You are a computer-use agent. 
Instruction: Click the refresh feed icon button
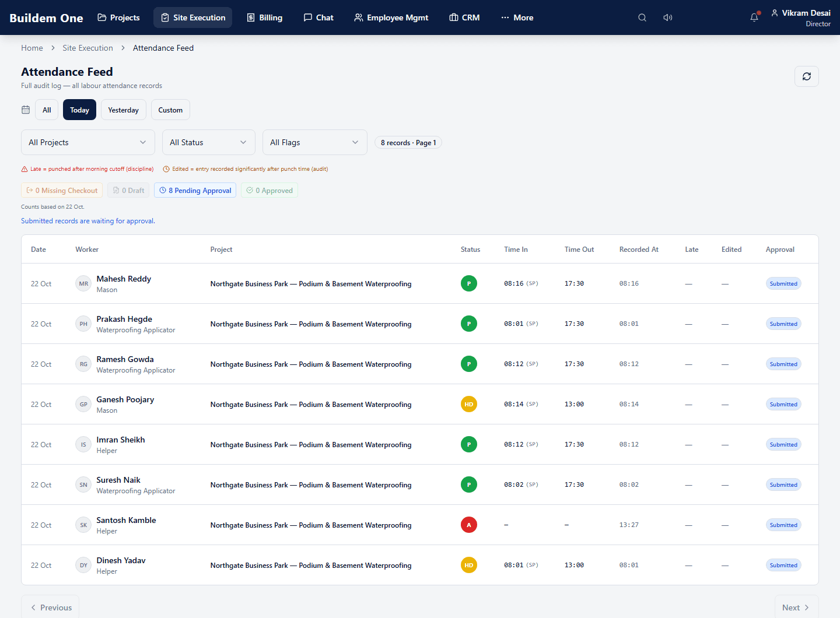[807, 76]
